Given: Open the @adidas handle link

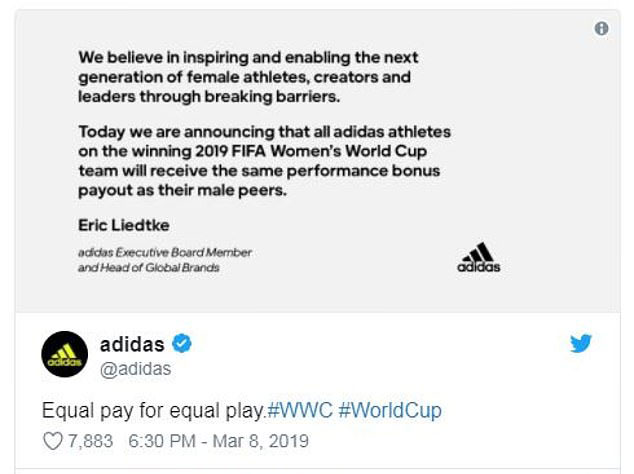Looking at the screenshot, I should click(x=135, y=369).
